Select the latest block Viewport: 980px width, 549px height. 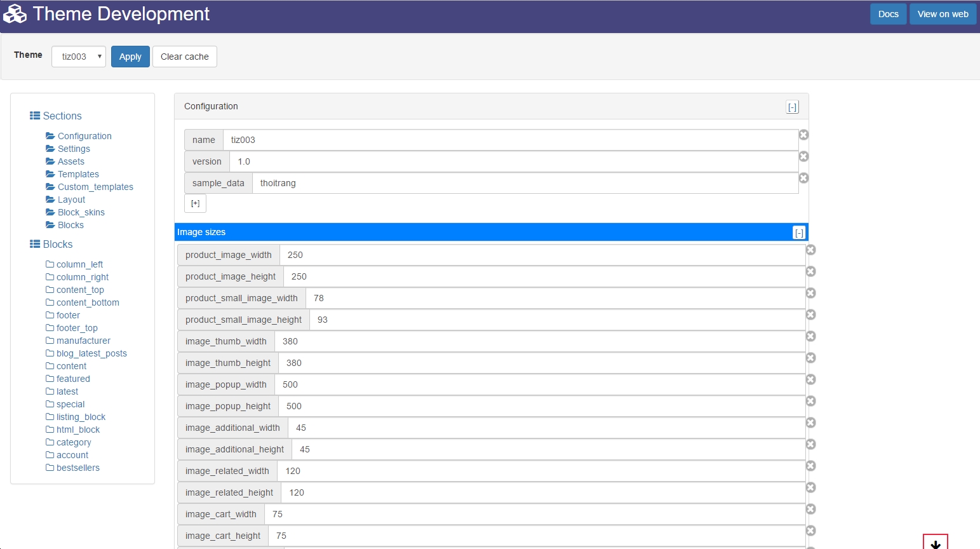point(62,391)
